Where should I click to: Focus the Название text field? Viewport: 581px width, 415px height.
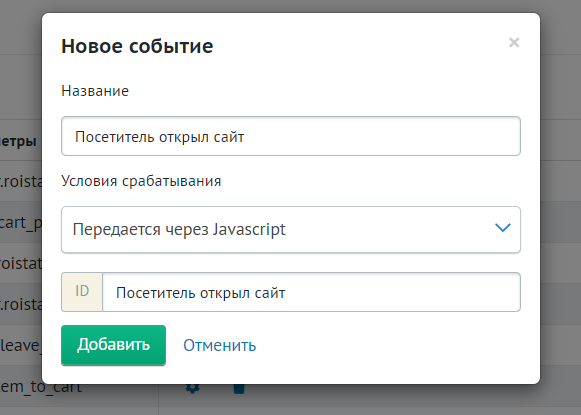pos(291,136)
